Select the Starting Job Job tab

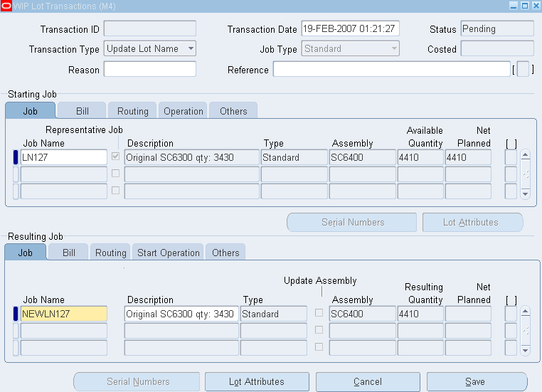pyautogui.click(x=31, y=111)
